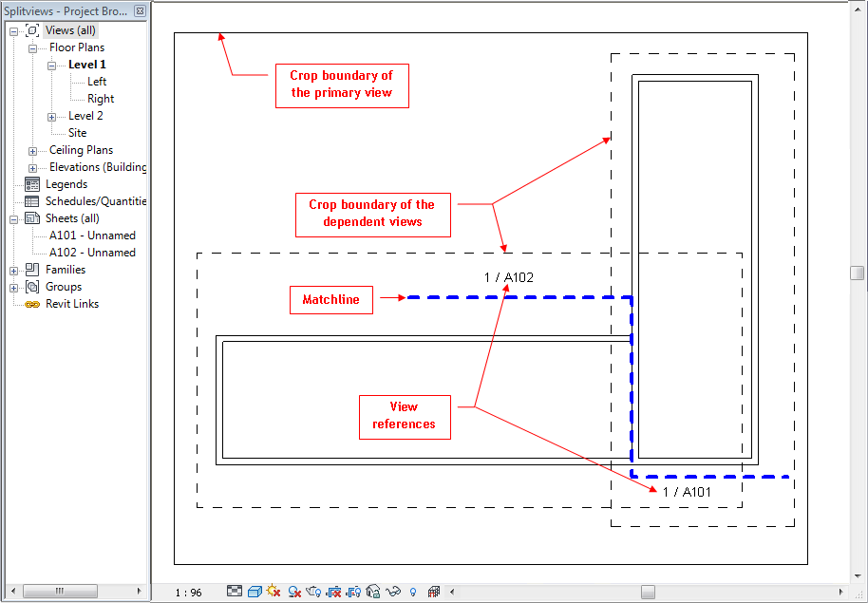Click drawing area horizontal scroll left arrow
The width and height of the screenshot is (868, 603).
452,592
